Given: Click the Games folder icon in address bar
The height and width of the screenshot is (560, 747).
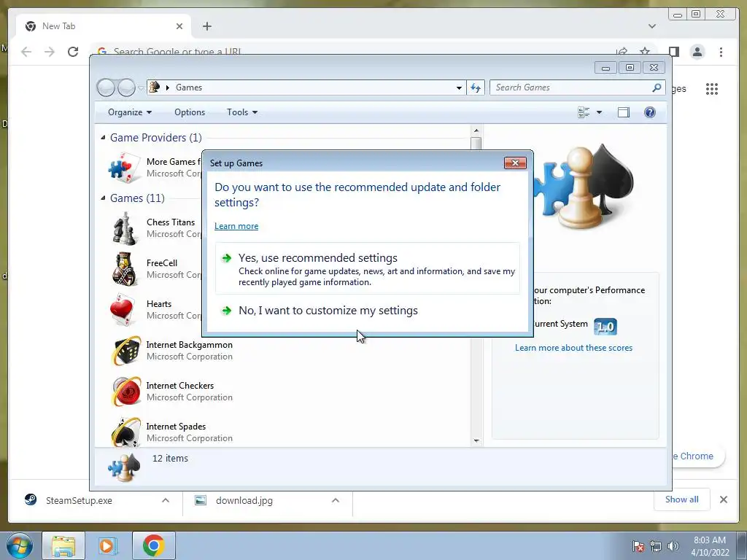Looking at the screenshot, I should (155, 87).
